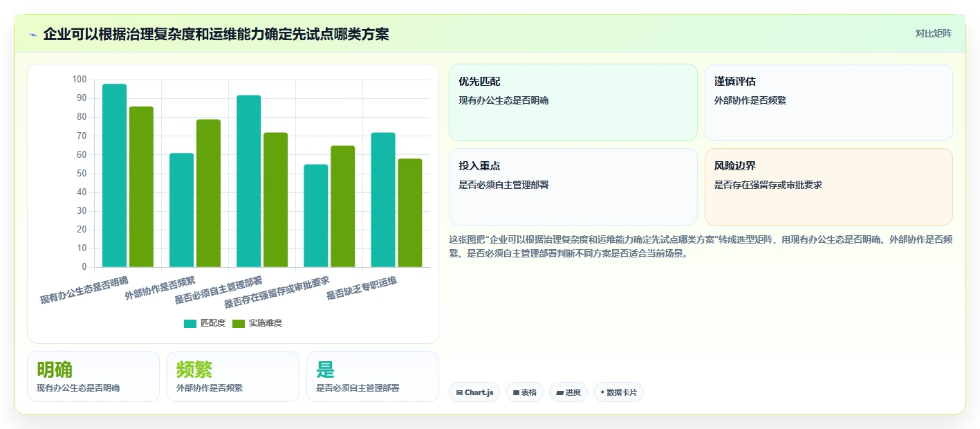Click green 实施难度 bar for 是否缺乏专职运维
This screenshot has height=429, width=980.
pyautogui.click(x=409, y=213)
